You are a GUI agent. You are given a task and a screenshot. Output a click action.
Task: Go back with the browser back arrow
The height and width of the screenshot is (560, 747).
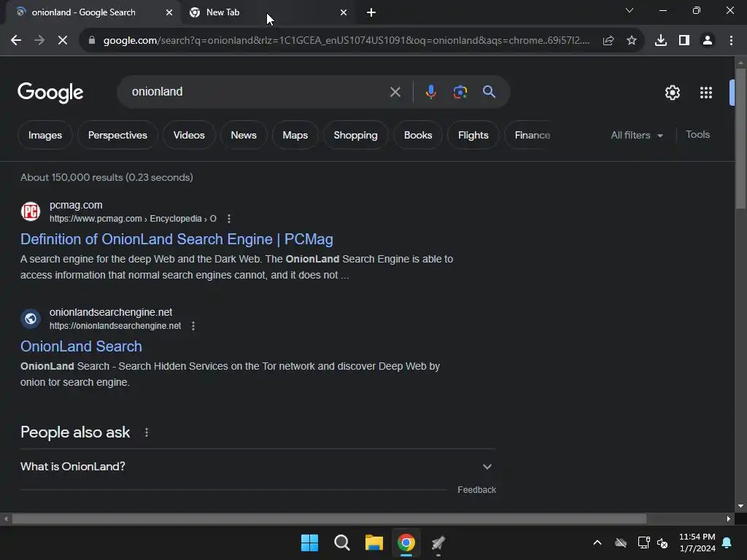(x=16, y=41)
